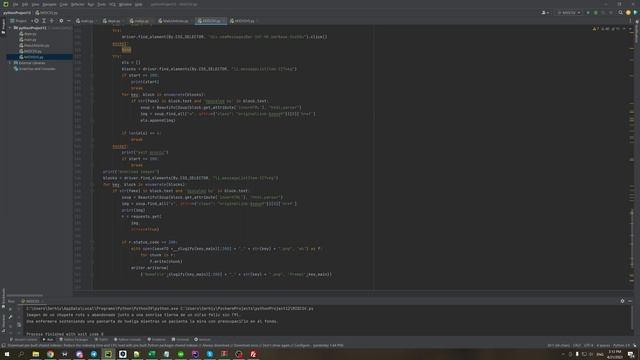Image resolution: width=640 pixels, height=360 pixels.
Task: Click the Stop icon in main toolbar
Action: point(611,13)
